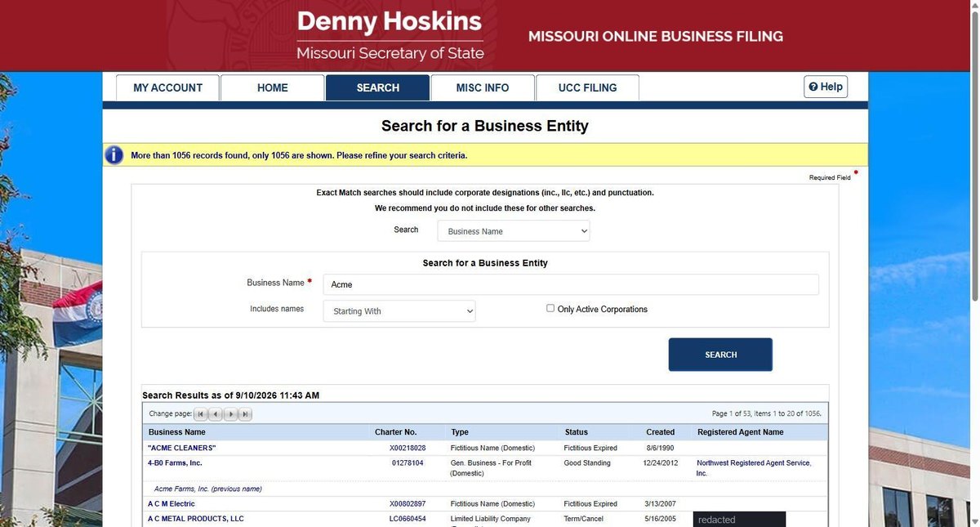Select the SEARCH tab
The height and width of the screenshot is (527, 980).
coord(377,87)
